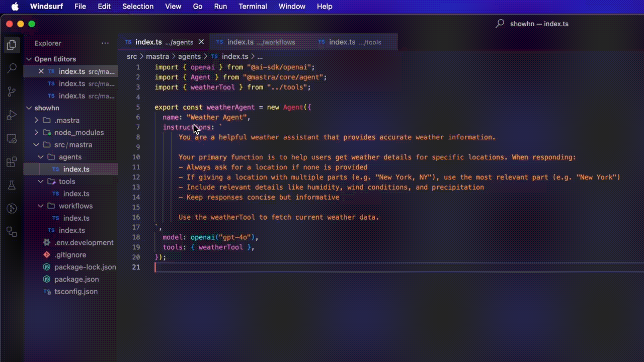Open Explorer's more actions ellipsis

coord(105,43)
